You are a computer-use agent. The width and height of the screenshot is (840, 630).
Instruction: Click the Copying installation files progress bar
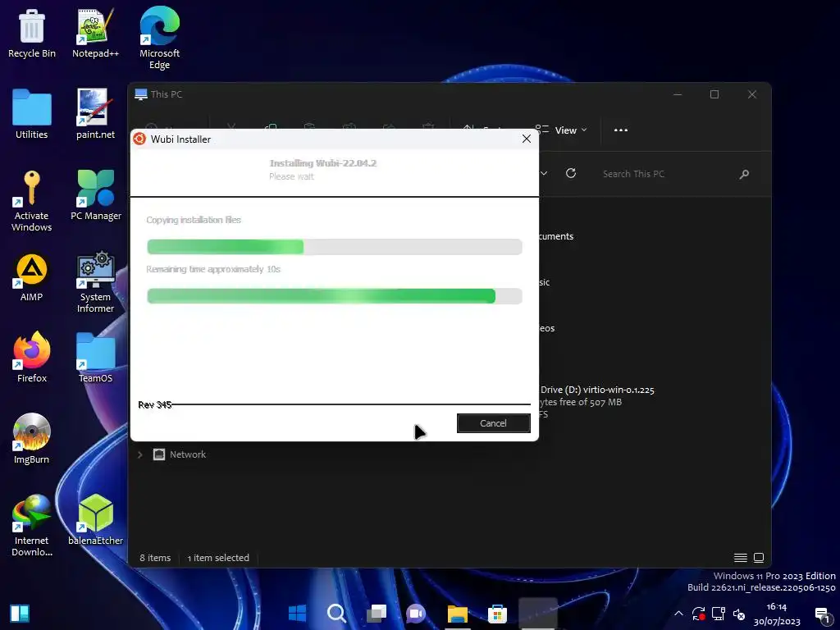335,246
